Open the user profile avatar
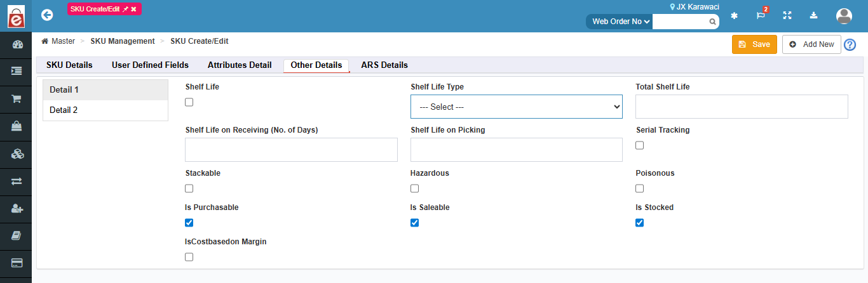868x283 pixels. [844, 16]
